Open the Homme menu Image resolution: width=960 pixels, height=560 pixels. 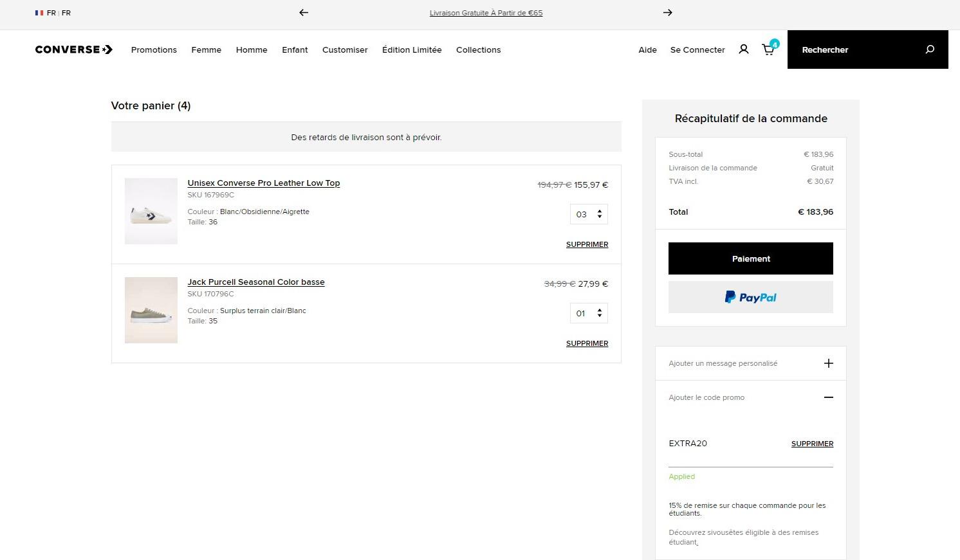252,50
